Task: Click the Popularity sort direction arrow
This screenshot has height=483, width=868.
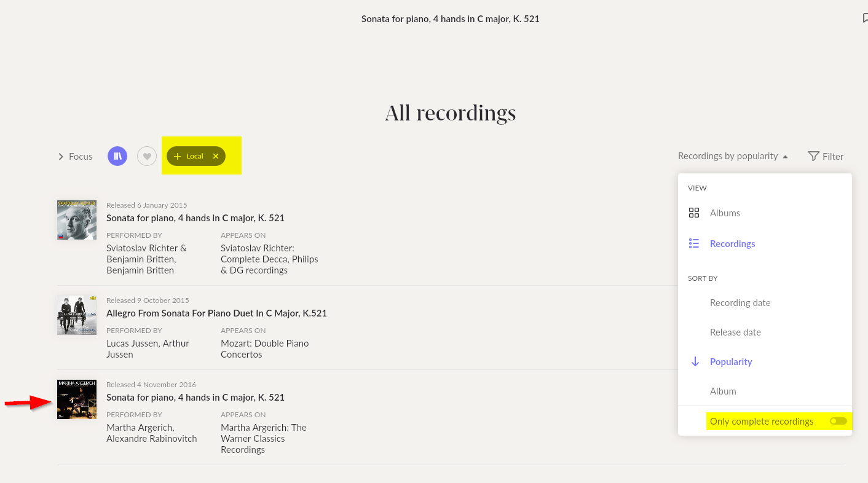Action: 695,362
